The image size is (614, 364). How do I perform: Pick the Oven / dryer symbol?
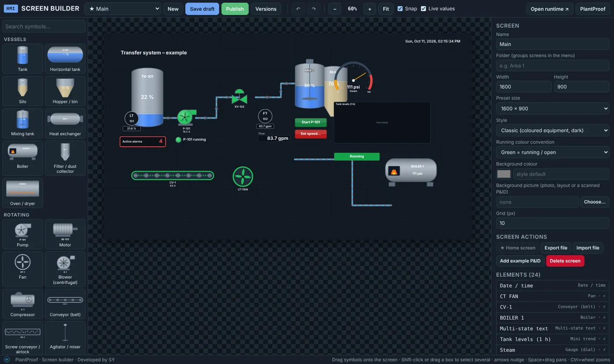[x=22, y=193]
